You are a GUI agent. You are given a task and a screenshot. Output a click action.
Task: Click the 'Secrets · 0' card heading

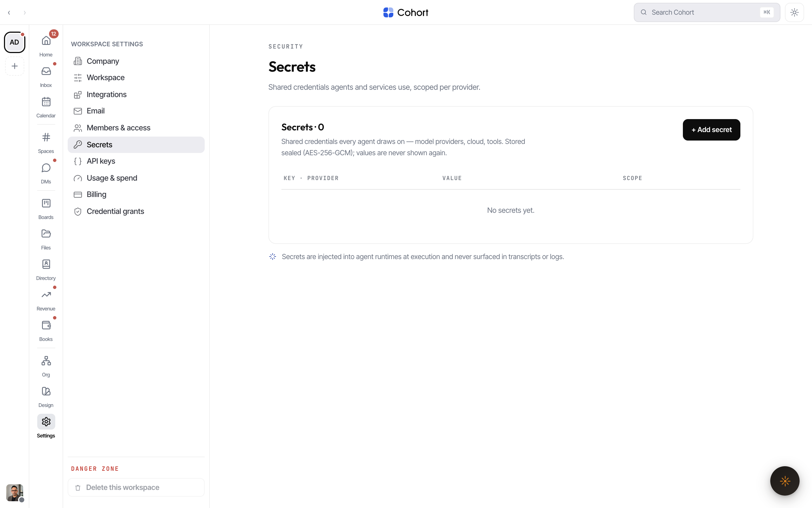coord(303,127)
